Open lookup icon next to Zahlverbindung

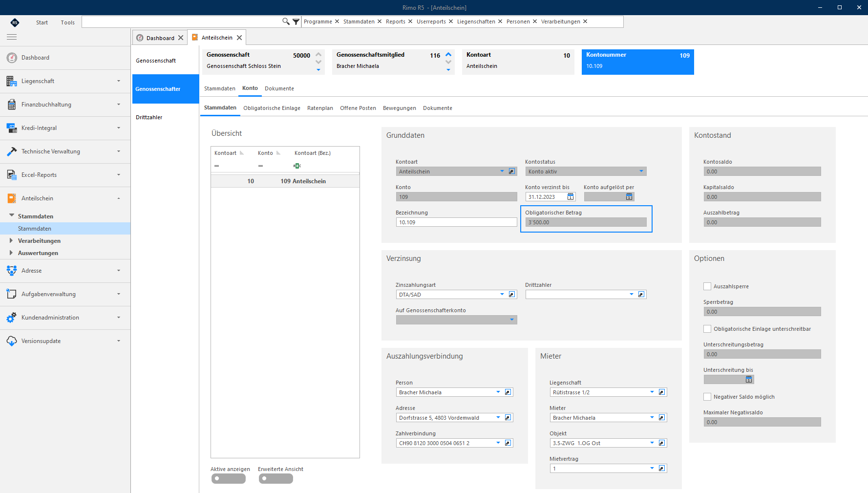(x=508, y=443)
